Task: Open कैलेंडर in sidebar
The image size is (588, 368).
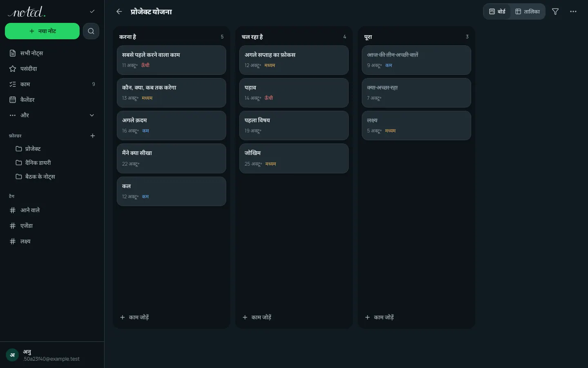Action: pyautogui.click(x=52, y=100)
